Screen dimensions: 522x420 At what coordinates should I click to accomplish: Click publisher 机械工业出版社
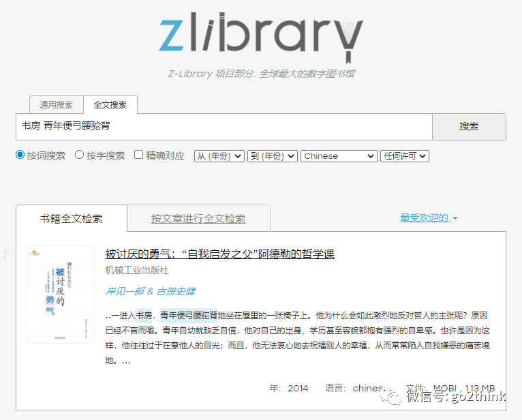point(137,270)
